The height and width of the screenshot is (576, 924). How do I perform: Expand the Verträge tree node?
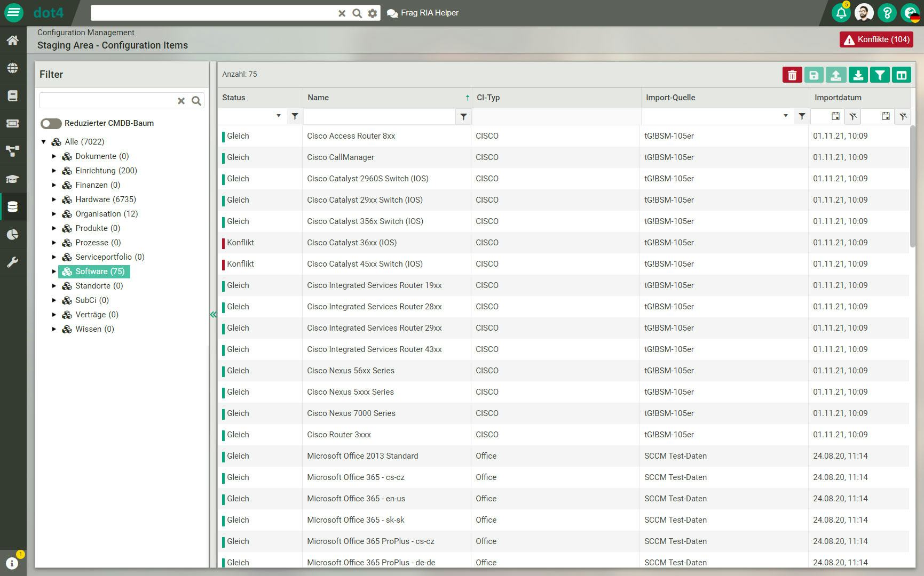tap(54, 315)
